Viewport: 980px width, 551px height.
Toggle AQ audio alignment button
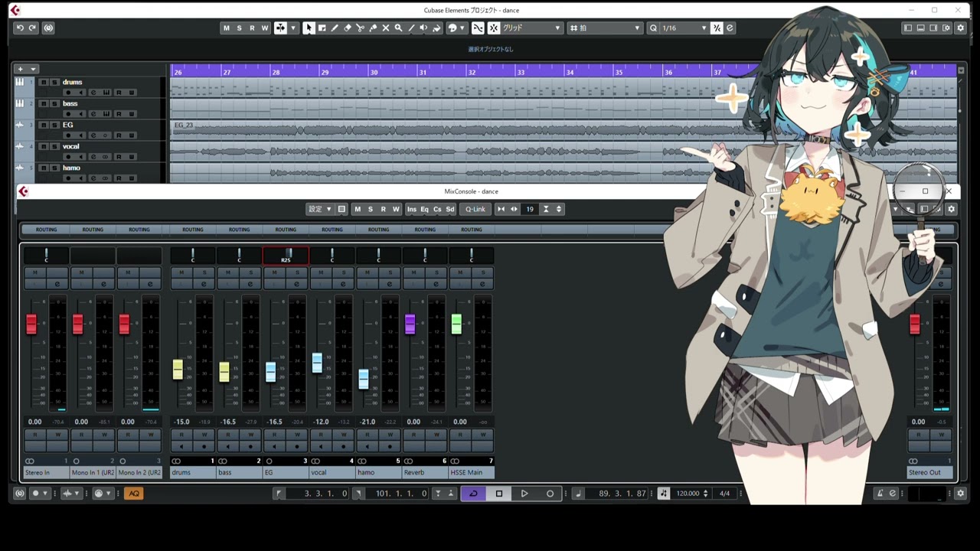[x=134, y=494]
